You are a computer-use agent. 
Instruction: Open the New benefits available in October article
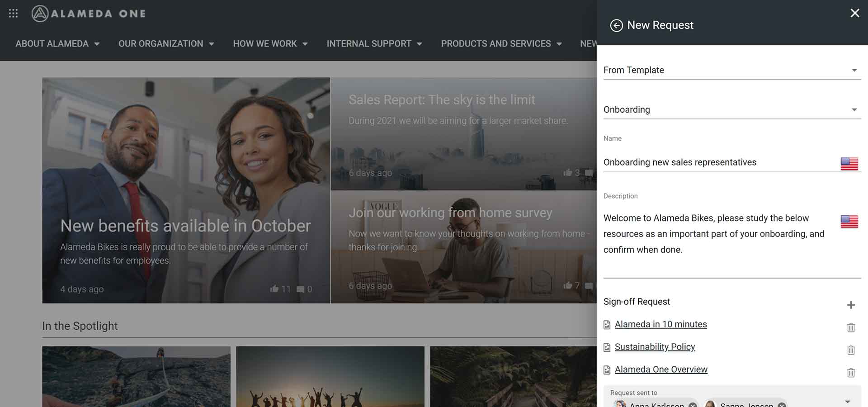tap(185, 226)
